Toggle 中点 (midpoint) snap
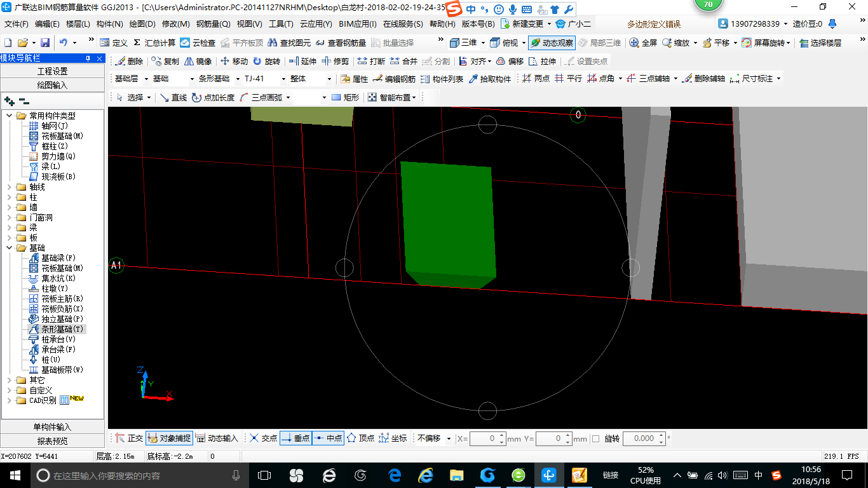This screenshot has width=868, height=488. [328, 438]
